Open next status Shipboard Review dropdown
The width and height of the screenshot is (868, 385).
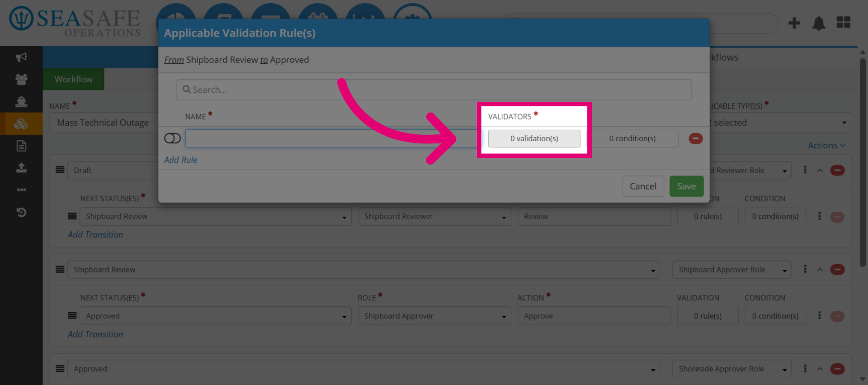point(216,217)
